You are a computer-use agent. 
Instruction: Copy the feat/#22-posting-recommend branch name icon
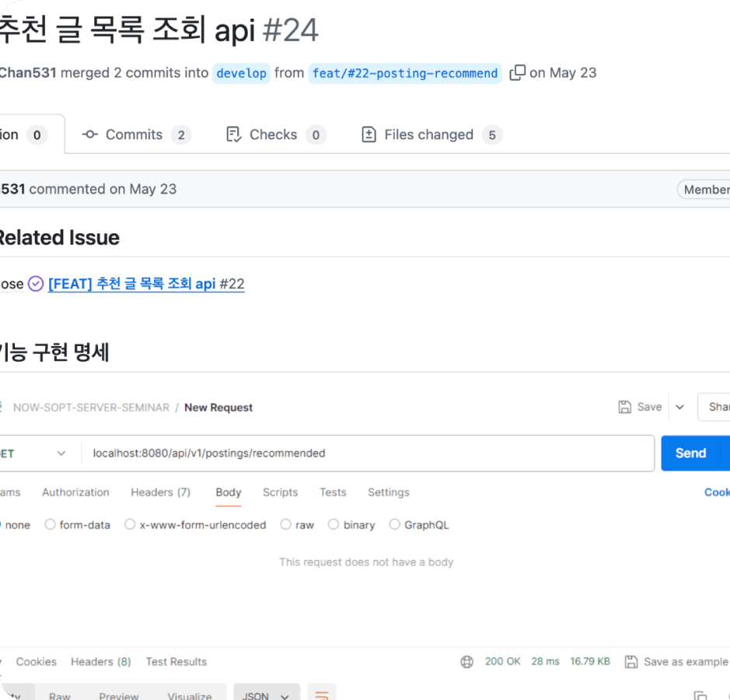pyautogui.click(x=517, y=72)
